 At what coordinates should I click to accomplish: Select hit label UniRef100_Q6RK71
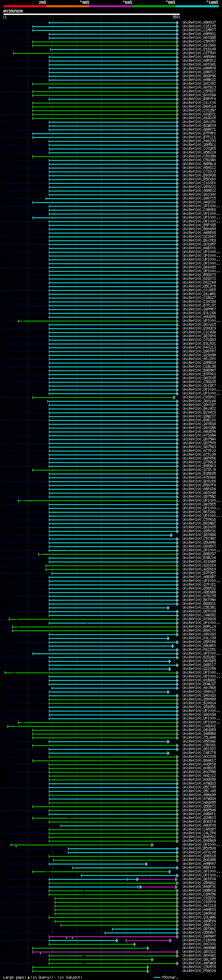199,129
